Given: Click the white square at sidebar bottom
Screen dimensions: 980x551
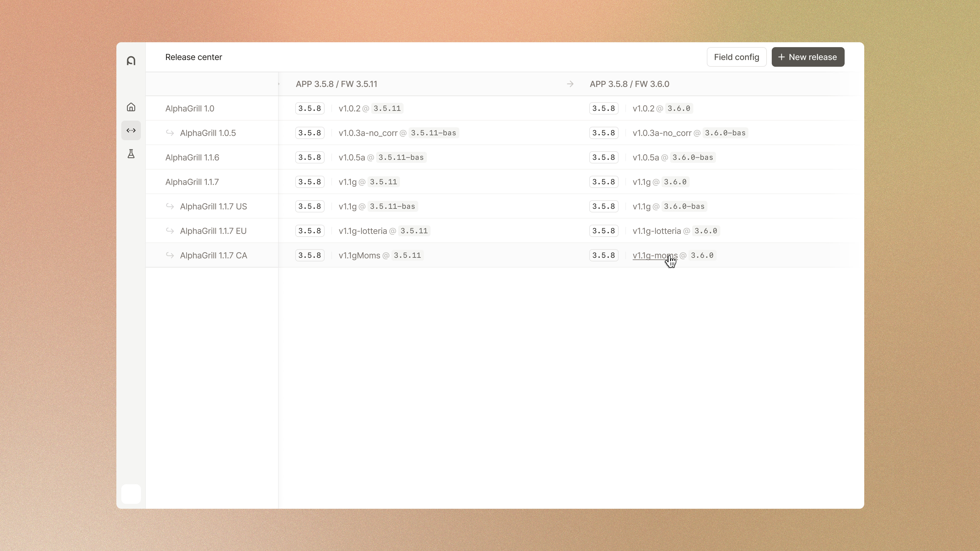Looking at the screenshot, I should (131, 493).
